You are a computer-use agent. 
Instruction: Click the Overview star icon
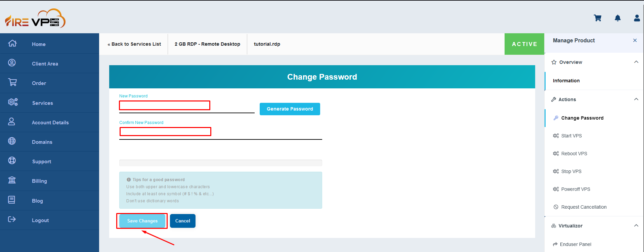click(554, 62)
